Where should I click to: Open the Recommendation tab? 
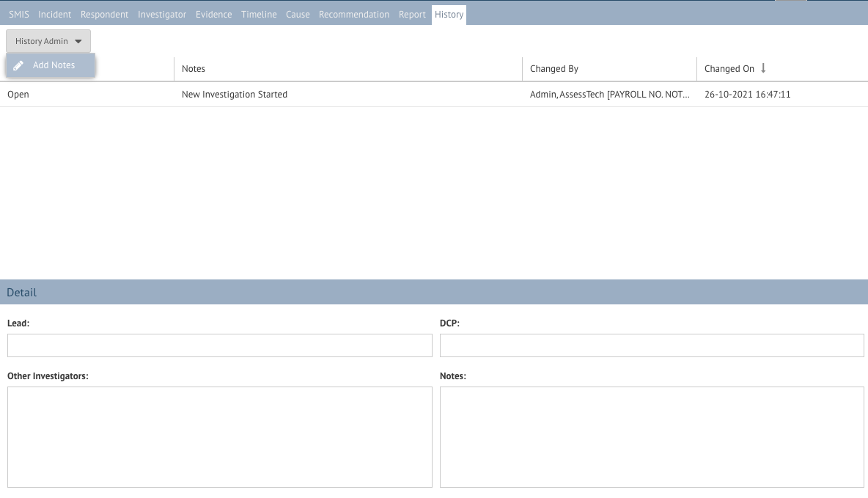354,15
